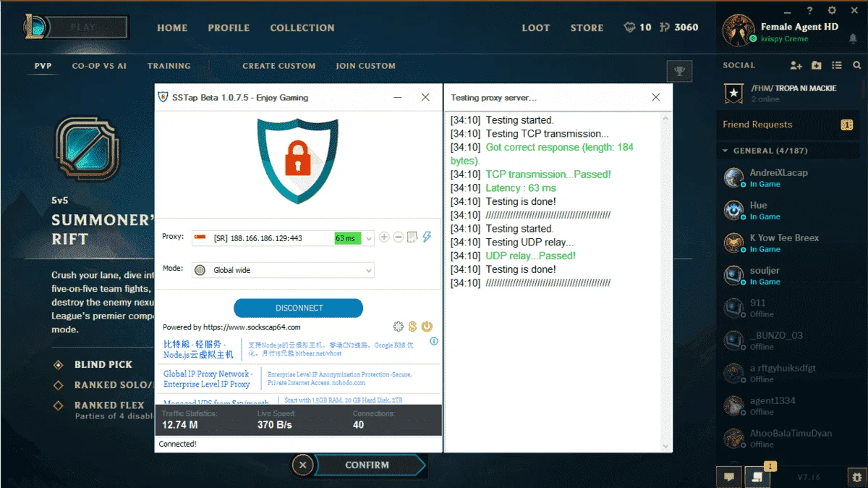Open the Mode Global wide dropdown
This screenshot has width=868, height=488.
[x=283, y=270]
